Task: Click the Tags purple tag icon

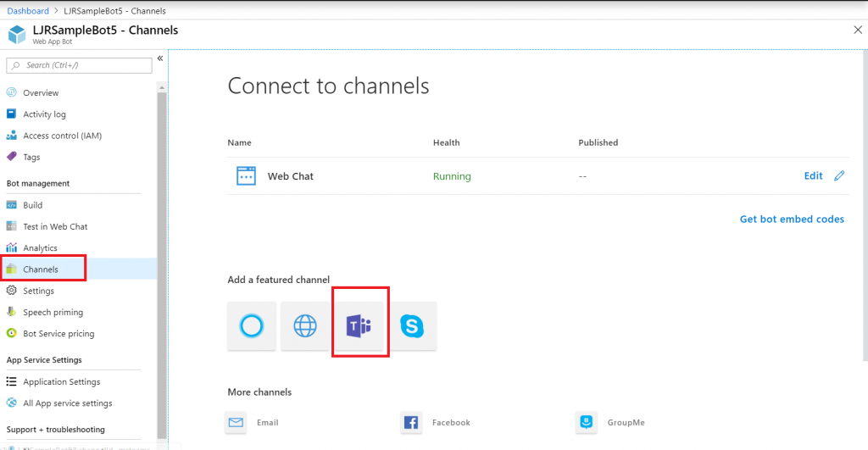Action: tap(12, 157)
